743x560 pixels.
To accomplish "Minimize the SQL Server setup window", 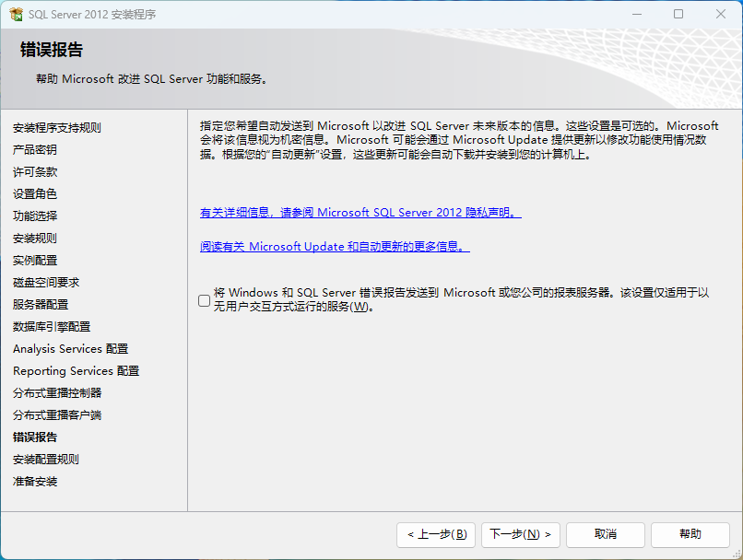I will coord(637,14).
